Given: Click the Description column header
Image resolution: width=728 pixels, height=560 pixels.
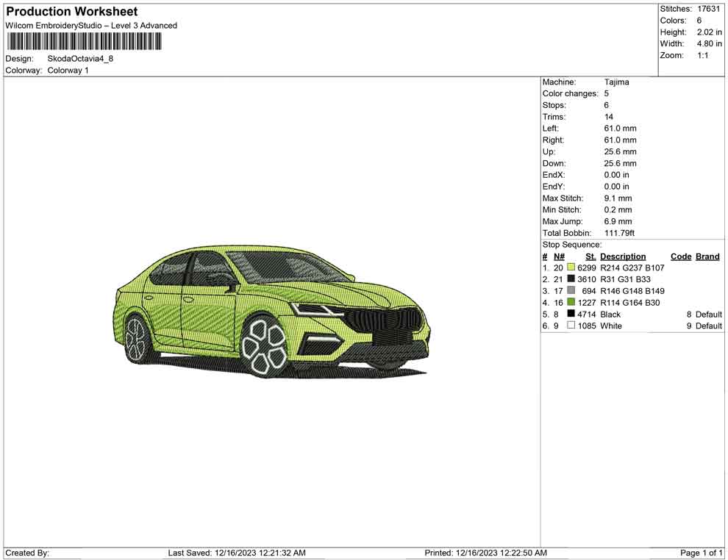Looking at the screenshot, I should [x=623, y=256].
